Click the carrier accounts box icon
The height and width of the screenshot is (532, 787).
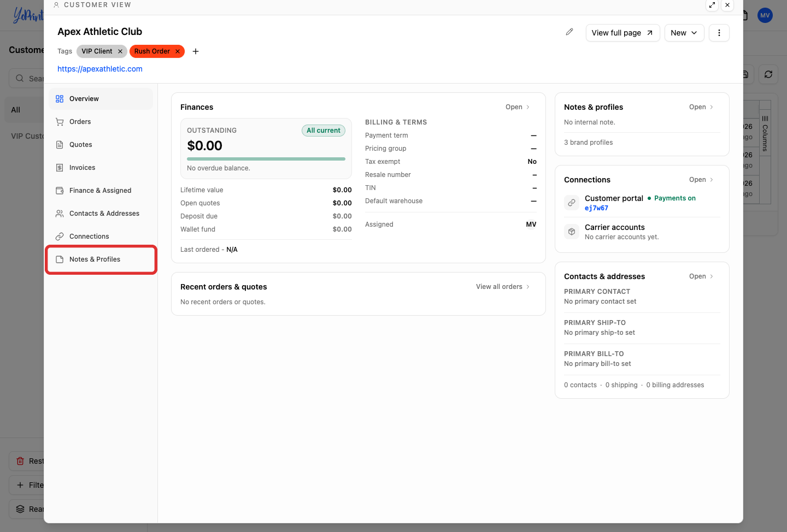tap(572, 232)
